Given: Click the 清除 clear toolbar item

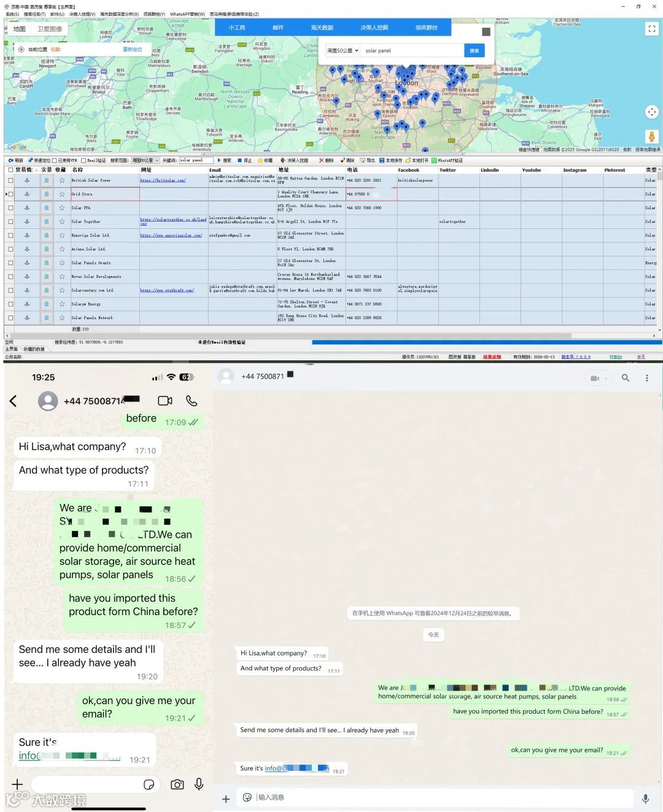Looking at the screenshot, I should [x=347, y=160].
